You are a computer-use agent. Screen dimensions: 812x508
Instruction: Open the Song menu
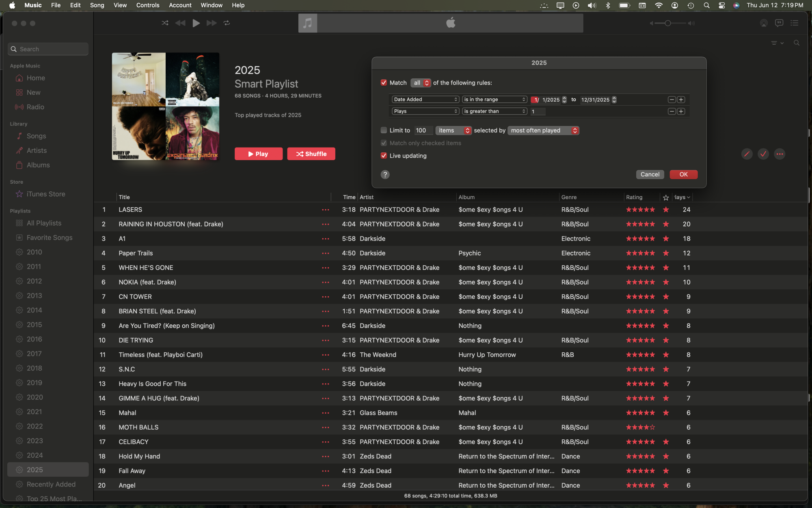[x=97, y=5]
